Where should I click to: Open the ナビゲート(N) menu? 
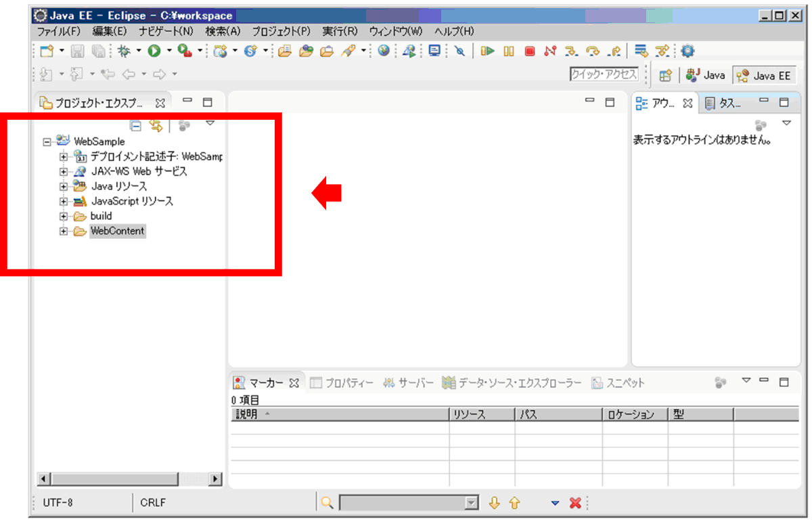point(166,32)
